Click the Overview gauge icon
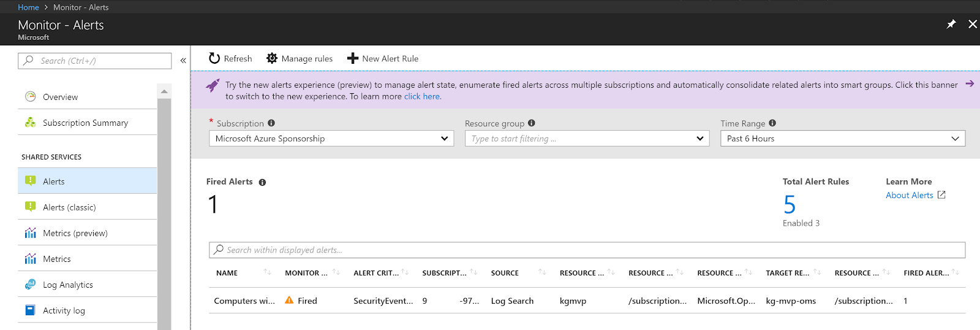This screenshot has width=980, height=330. 30,96
